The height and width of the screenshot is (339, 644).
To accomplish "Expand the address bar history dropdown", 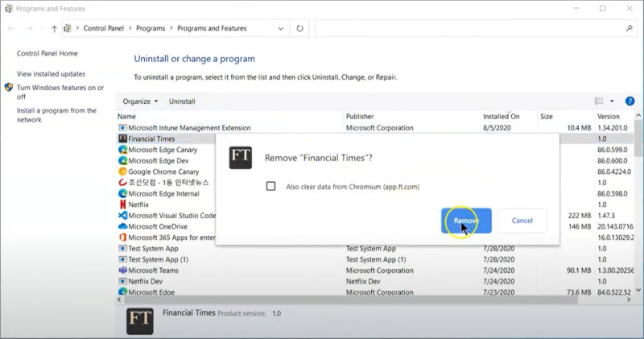I will click(x=280, y=28).
